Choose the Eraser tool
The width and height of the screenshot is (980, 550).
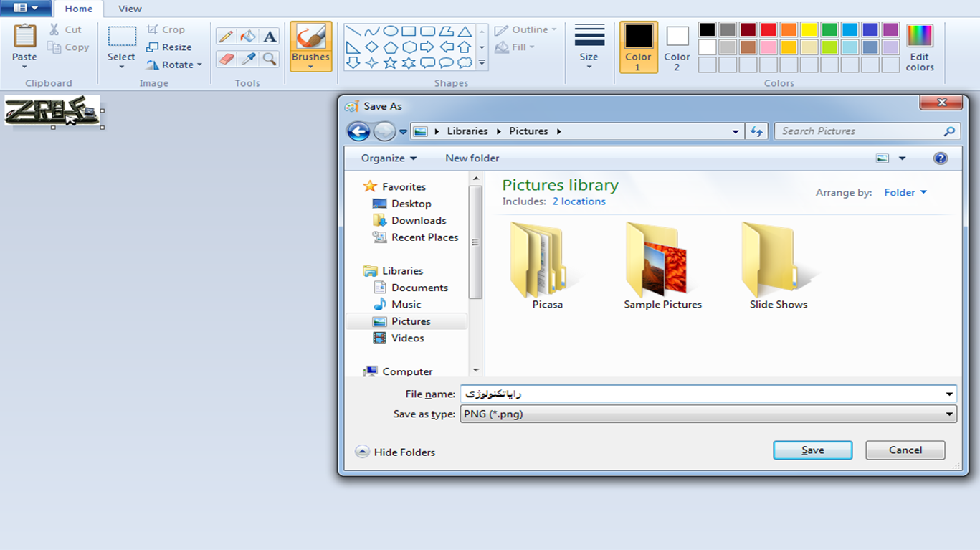226,59
